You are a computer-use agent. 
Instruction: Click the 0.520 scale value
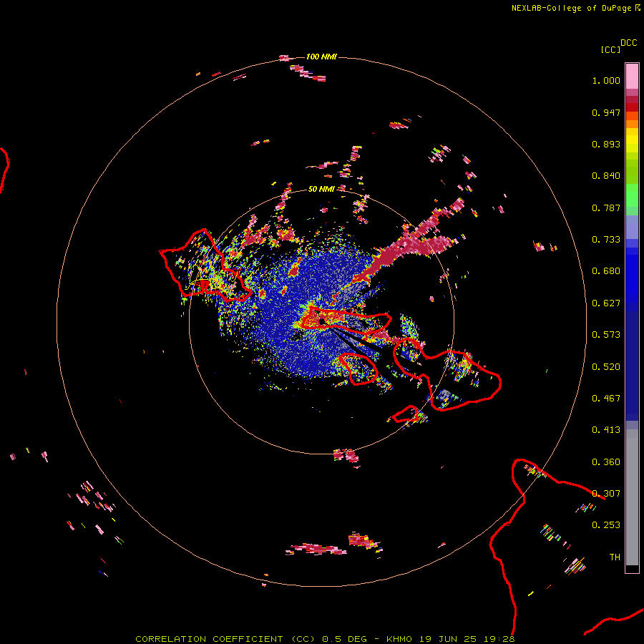coord(606,367)
